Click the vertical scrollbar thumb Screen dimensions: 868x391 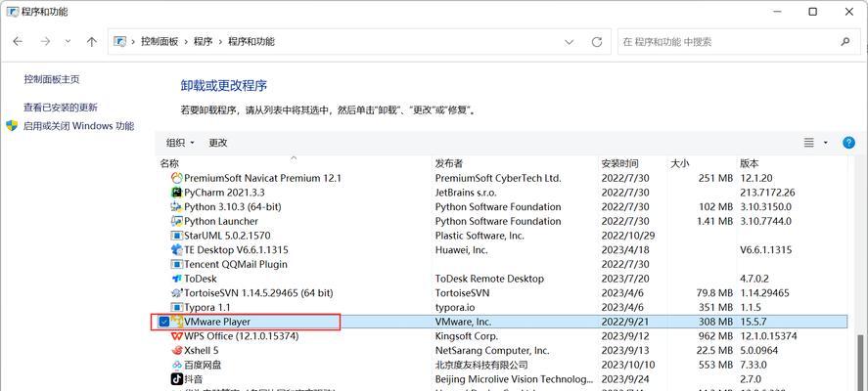pyautogui.click(x=862, y=363)
